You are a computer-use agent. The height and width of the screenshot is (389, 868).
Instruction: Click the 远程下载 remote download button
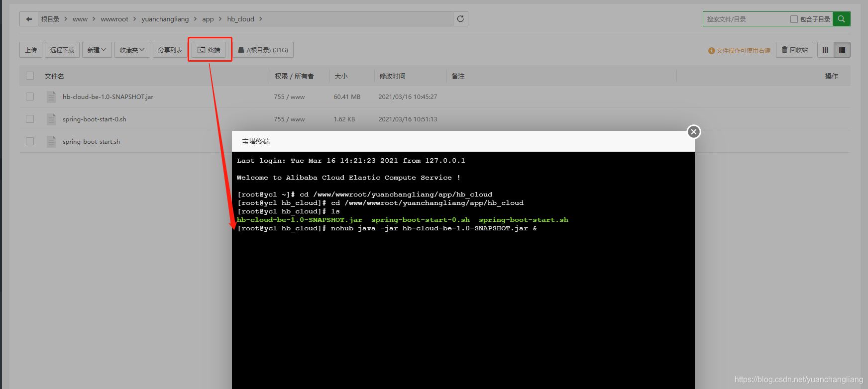(62, 50)
